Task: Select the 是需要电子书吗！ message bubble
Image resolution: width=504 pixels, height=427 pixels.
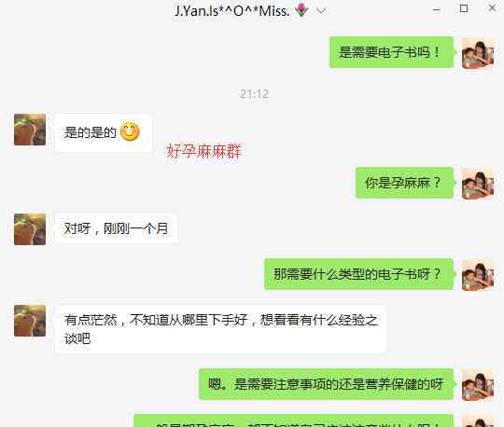Action: [x=391, y=52]
